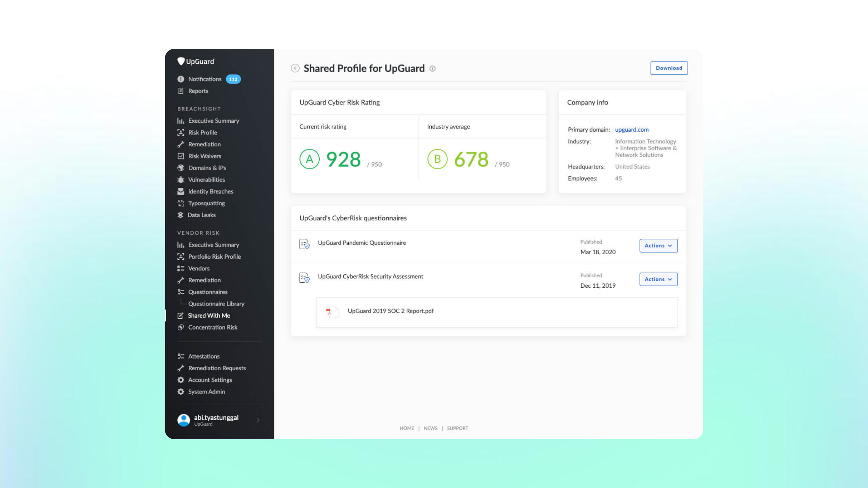868x488 pixels.
Task: Open Notifications in the sidebar
Action: click(x=205, y=79)
